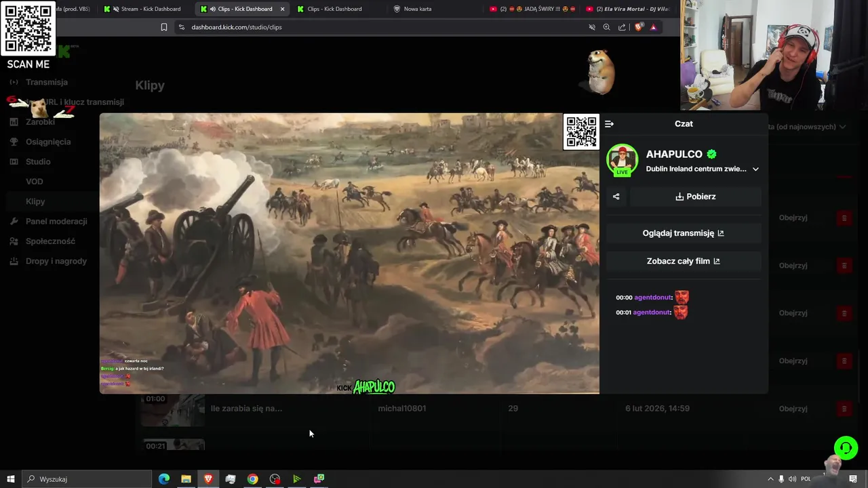Open the clip thumbnail labeled 00:21
Screen dimensions: 868x488
coord(173,445)
